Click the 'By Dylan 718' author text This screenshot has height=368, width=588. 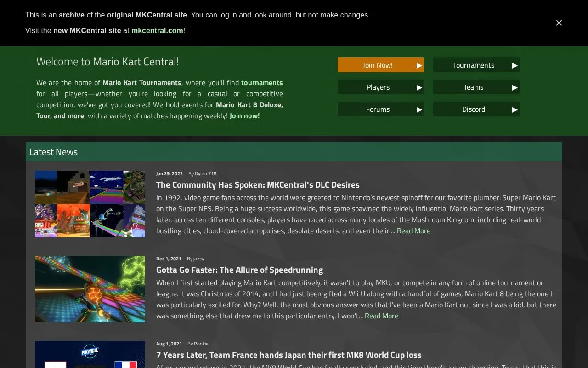coord(202,173)
